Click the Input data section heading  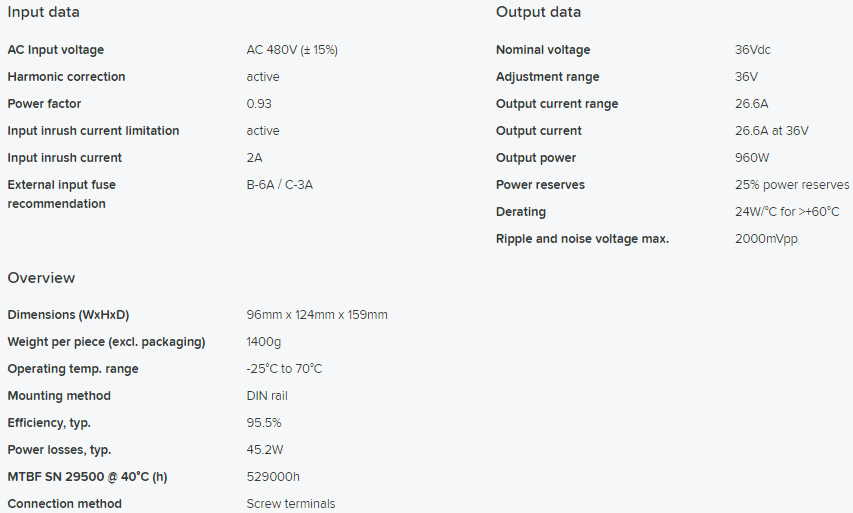point(44,12)
